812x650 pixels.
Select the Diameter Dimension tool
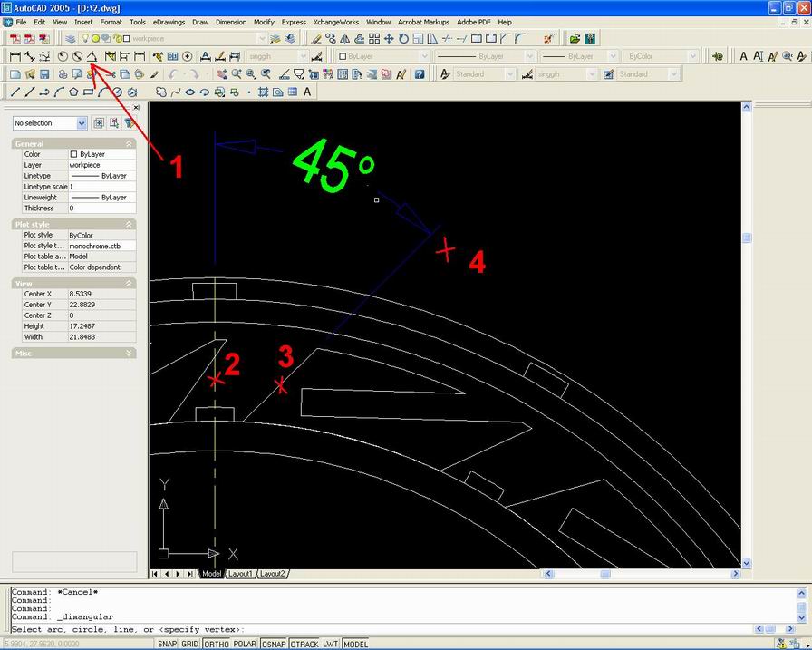[77, 56]
